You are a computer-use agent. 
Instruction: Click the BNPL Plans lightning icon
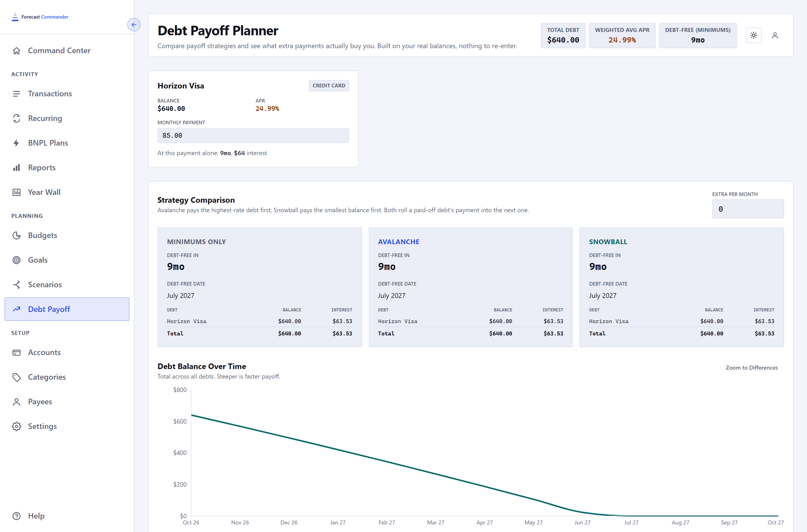[16, 143]
